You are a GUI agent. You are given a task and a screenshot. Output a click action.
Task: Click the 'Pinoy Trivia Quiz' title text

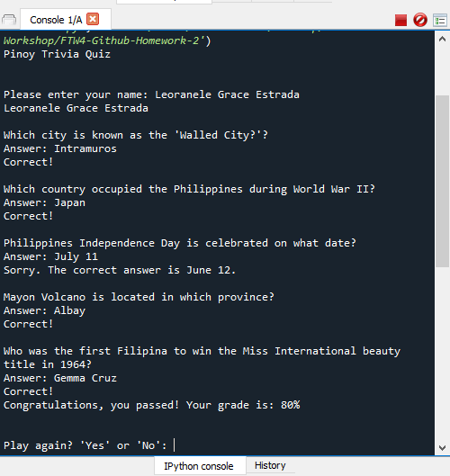point(57,54)
